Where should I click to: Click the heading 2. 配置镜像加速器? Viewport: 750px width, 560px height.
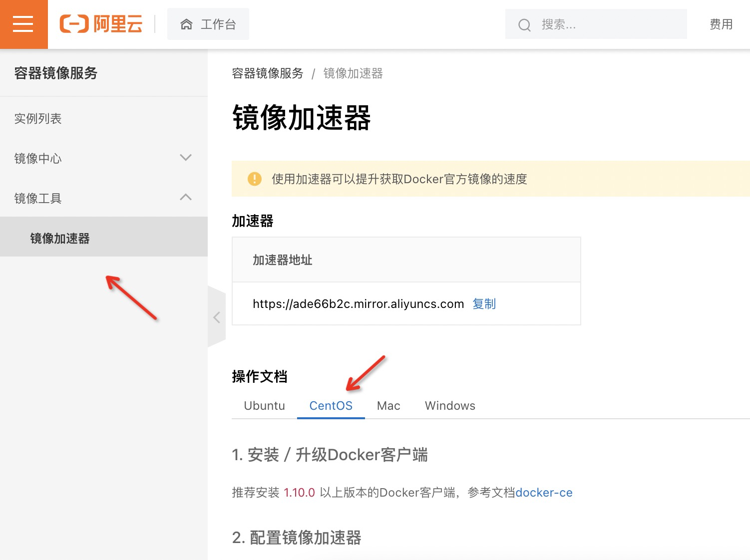(x=297, y=538)
